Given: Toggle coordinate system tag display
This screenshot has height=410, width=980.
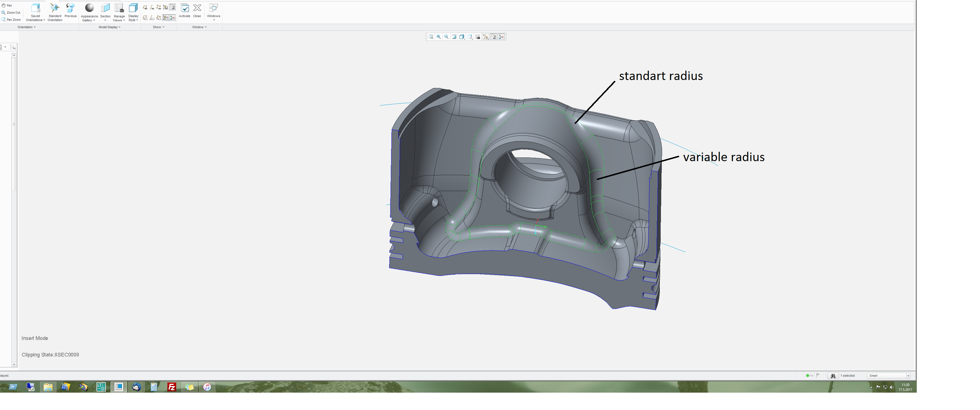Looking at the screenshot, I should tap(166, 18).
